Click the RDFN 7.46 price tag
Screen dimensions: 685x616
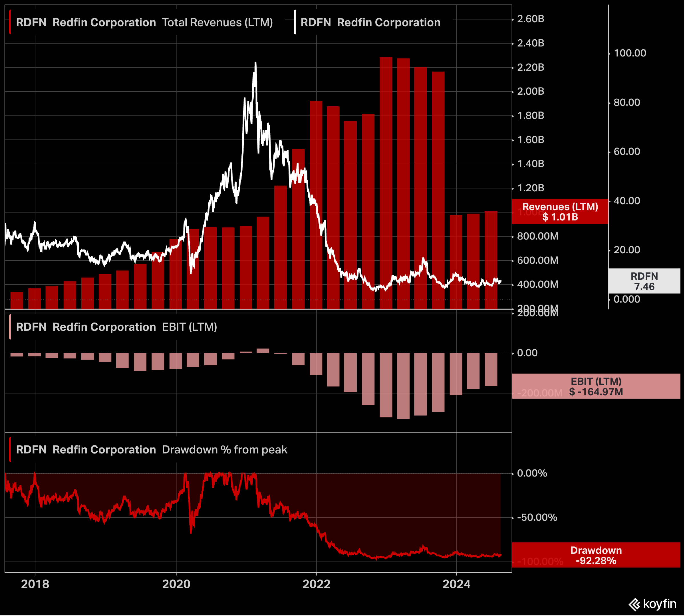(x=644, y=281)
